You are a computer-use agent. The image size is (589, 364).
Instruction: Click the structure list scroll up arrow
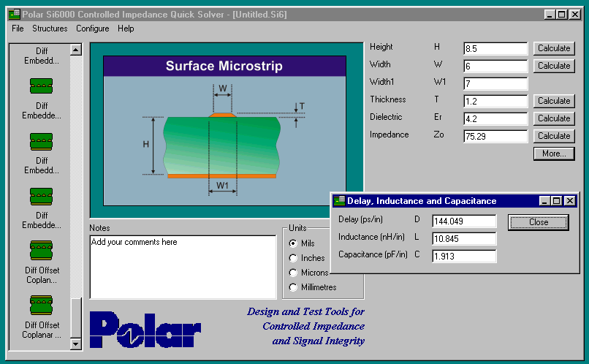click(76, 50)
